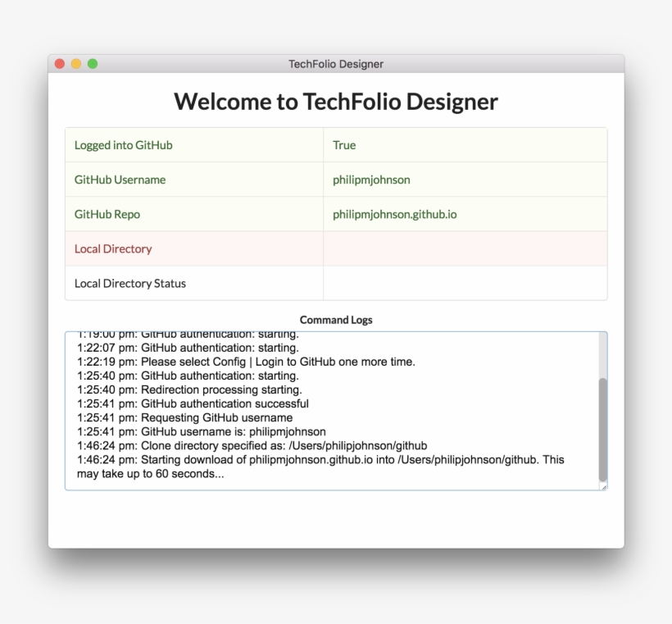The width and height of the screenshot is (672, 624).
Task: Click the "philipmjohnson.github.io" repo value
Action: pyautogui.click(x=395, y=214)
